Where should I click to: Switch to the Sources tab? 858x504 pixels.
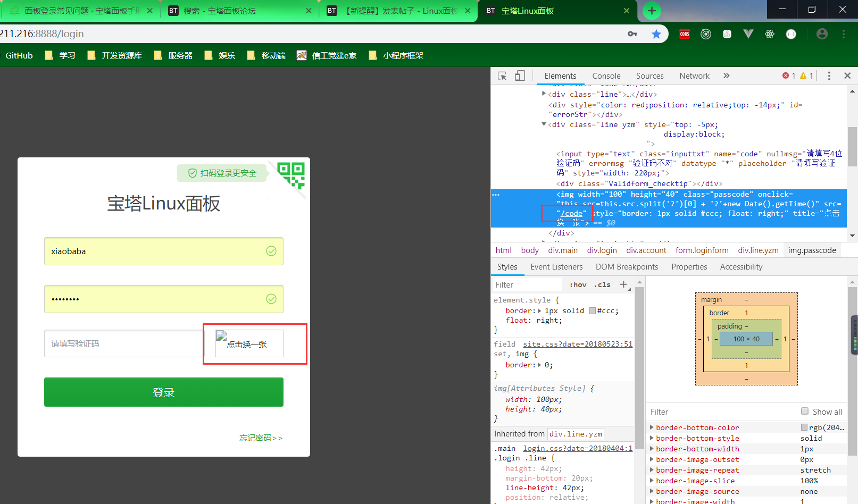tap(650, 76)
